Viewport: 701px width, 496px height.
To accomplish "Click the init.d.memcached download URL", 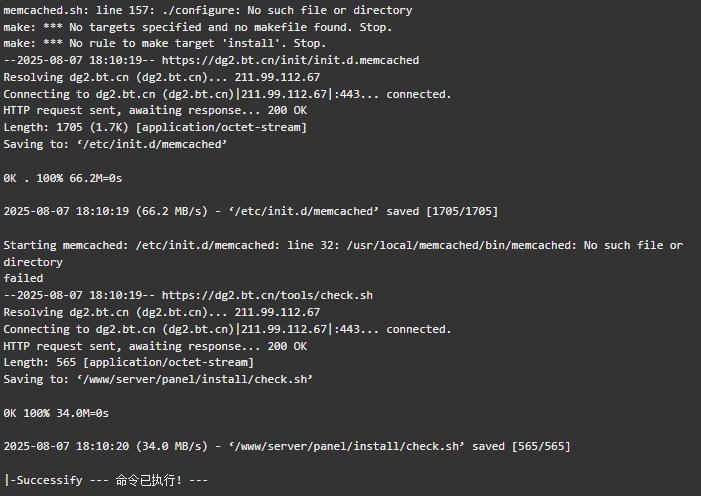I will [x=290, y=60].
